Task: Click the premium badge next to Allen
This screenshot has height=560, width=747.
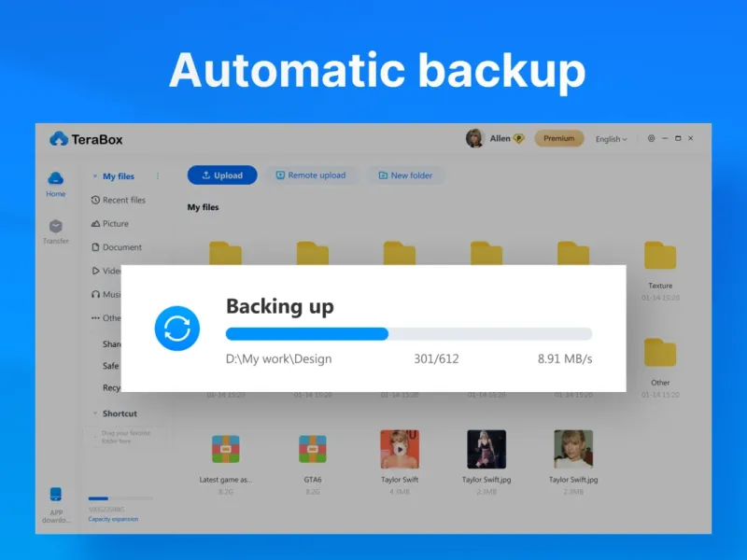Action: 519,138
